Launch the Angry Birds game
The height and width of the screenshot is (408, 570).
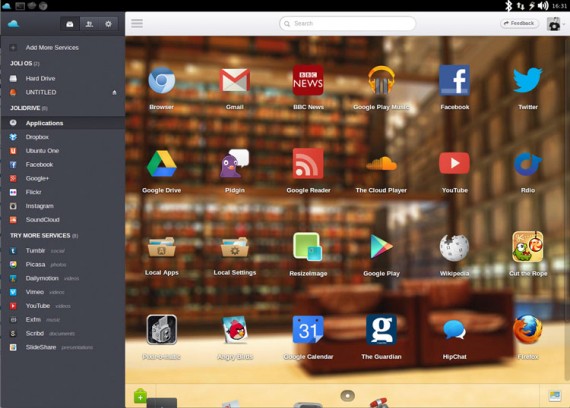pyautogui.click(x=235, y=329)
